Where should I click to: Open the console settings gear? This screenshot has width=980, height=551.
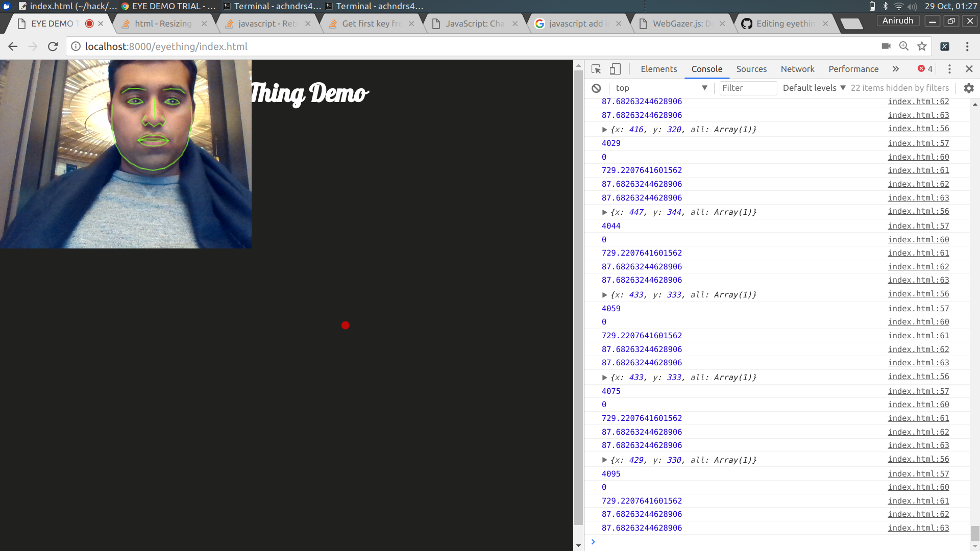tap(968, 88)
